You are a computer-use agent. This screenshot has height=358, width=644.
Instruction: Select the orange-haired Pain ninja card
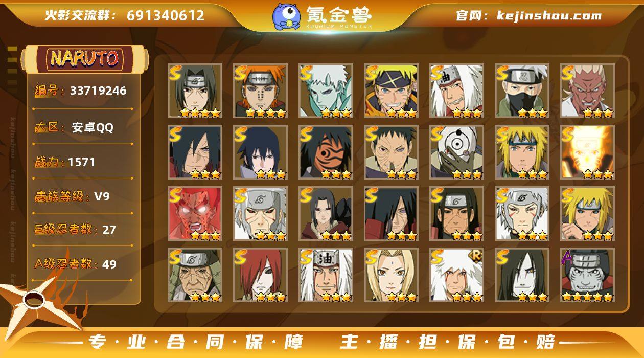click(x=261, y=91)
